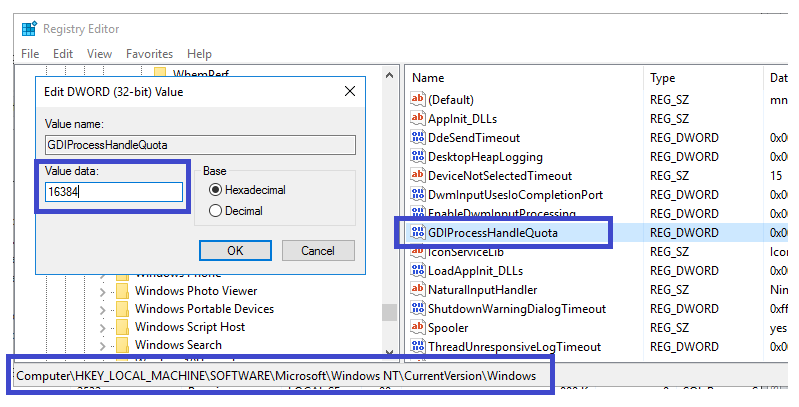Select the Windows Script Host tree key
Image resolution: width=799 pixels, height=407 pixels.
pos(190,327)
